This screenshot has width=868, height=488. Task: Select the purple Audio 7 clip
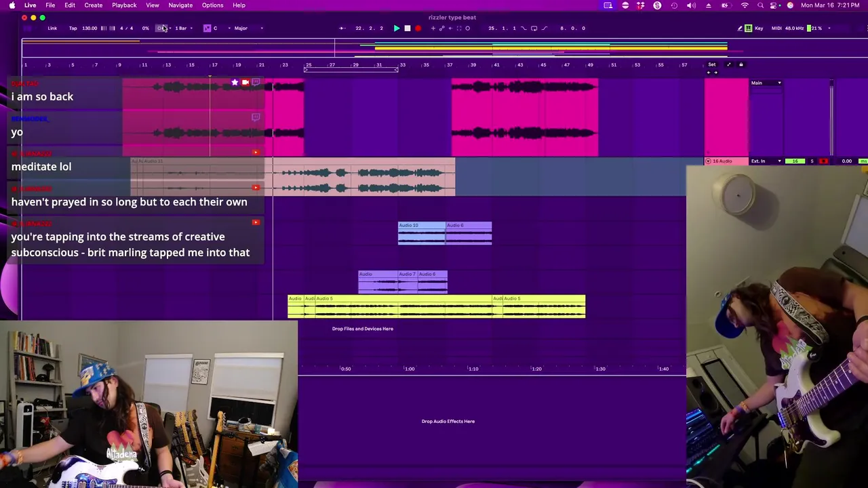[x=408, y=281]
